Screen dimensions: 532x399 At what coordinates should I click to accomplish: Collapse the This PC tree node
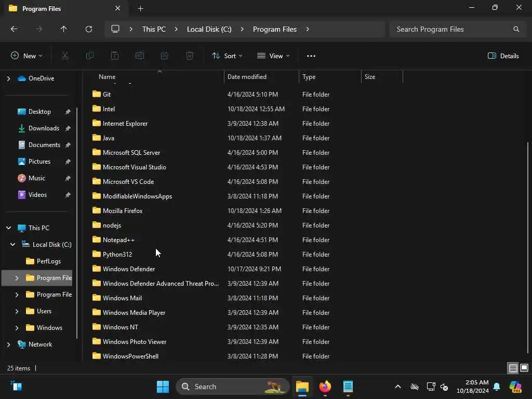pos(8,228)
